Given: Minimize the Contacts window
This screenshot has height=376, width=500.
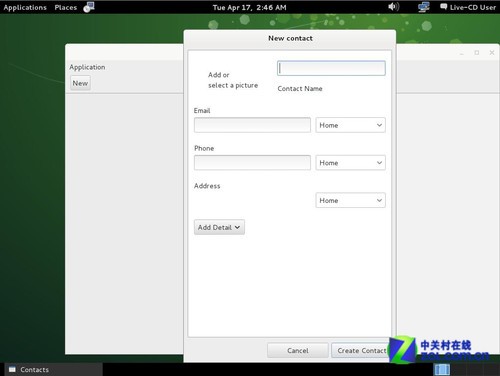Looking at the screenshot, I should click(462, 53).
